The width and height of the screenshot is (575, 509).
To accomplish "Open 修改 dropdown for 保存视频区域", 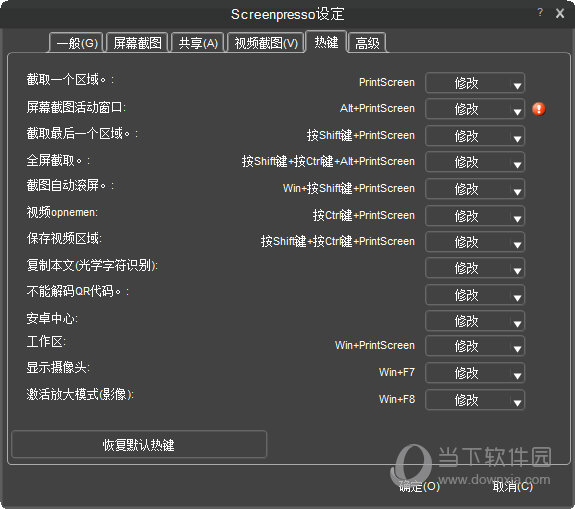I will pos(475,242).
